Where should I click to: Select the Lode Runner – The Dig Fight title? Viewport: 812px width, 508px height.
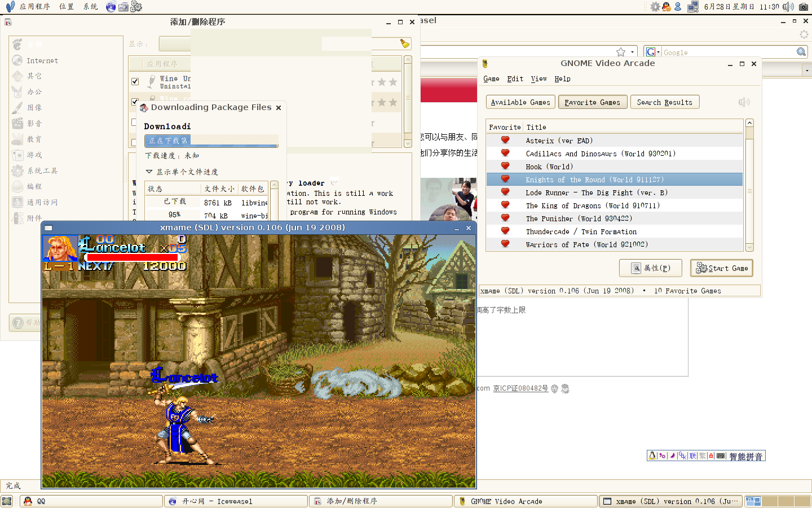(597, 192)
